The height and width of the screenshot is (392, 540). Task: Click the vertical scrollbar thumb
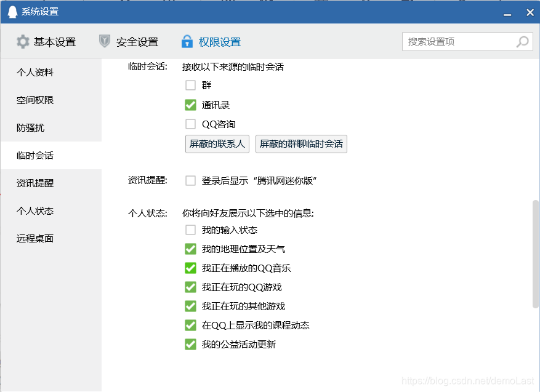535,254
